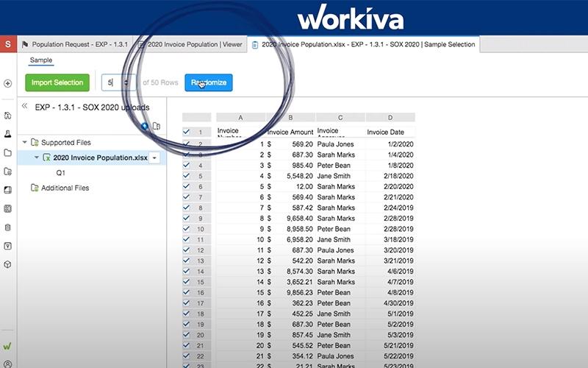Open dropdown menu beside 2020 Invoice Population.xlsx

pyautogui.click(x=154, y=158)
